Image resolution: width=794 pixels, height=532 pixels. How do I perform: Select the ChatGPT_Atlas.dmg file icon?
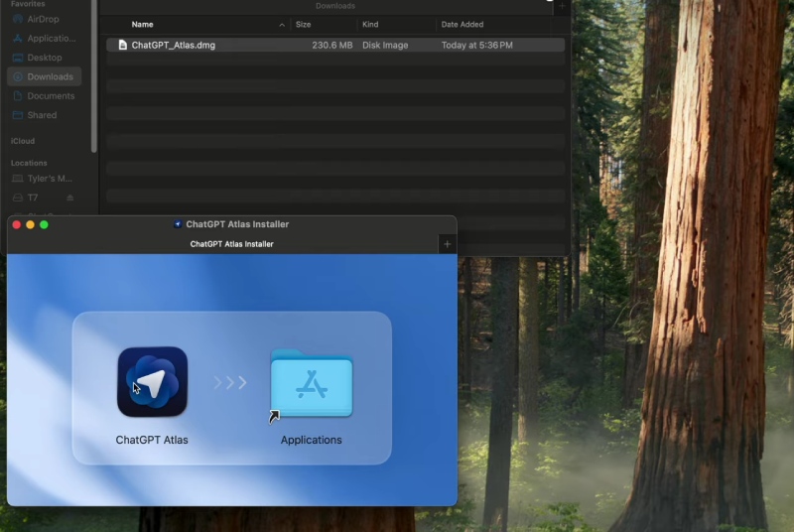tap(122, 46)
